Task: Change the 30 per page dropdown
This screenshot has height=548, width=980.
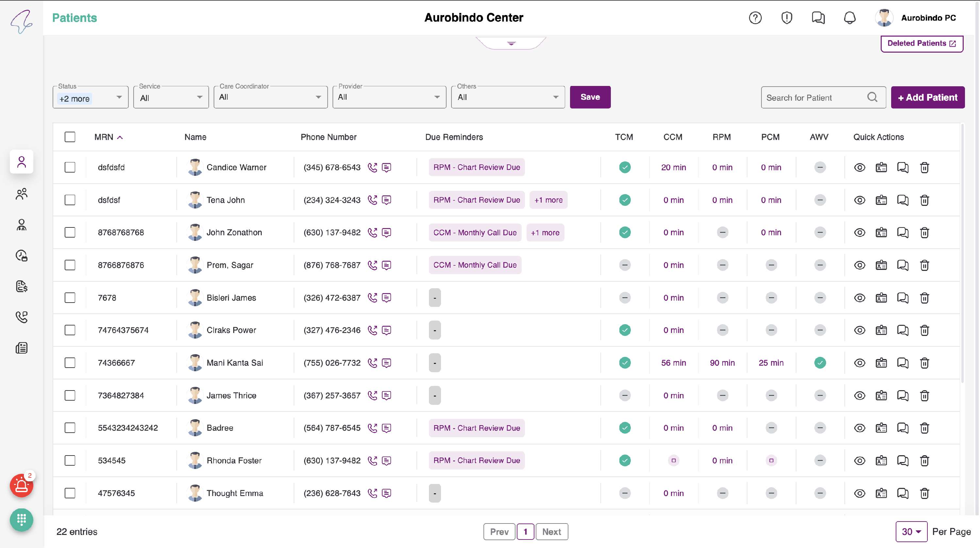Action: coord(911,532)
